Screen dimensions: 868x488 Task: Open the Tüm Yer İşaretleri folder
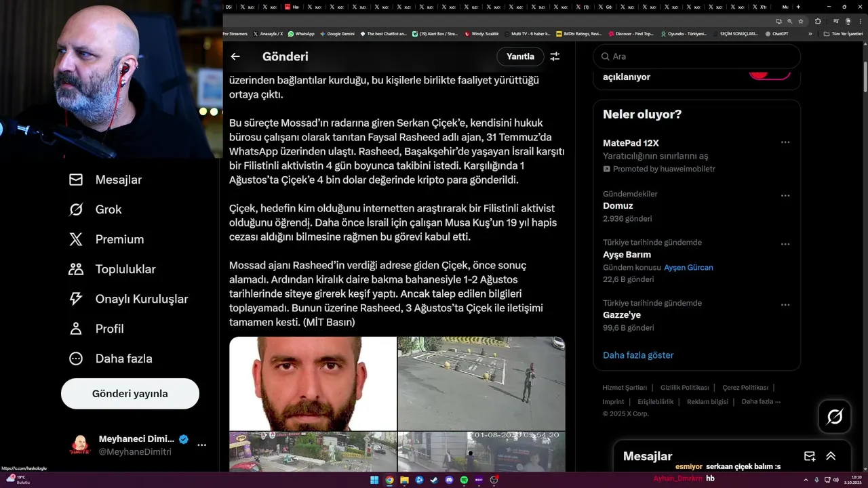843,34
